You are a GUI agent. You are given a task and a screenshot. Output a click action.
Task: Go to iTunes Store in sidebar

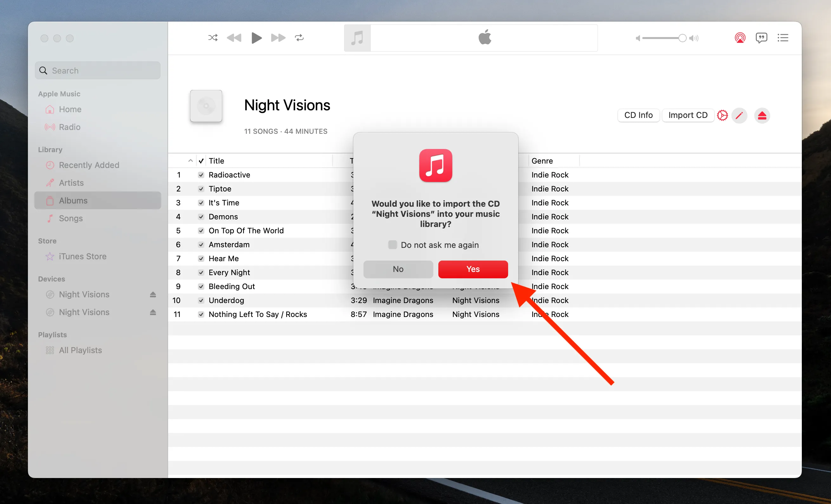[82, 256]
